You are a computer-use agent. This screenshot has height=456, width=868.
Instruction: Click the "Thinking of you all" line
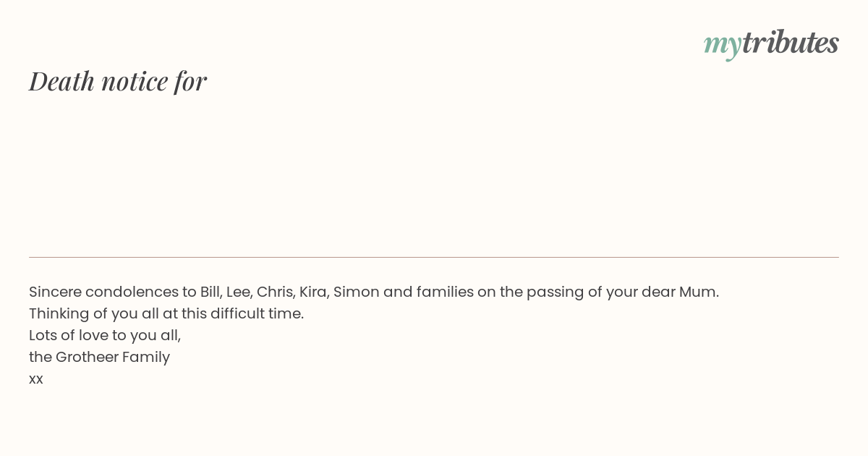point(166,314)
